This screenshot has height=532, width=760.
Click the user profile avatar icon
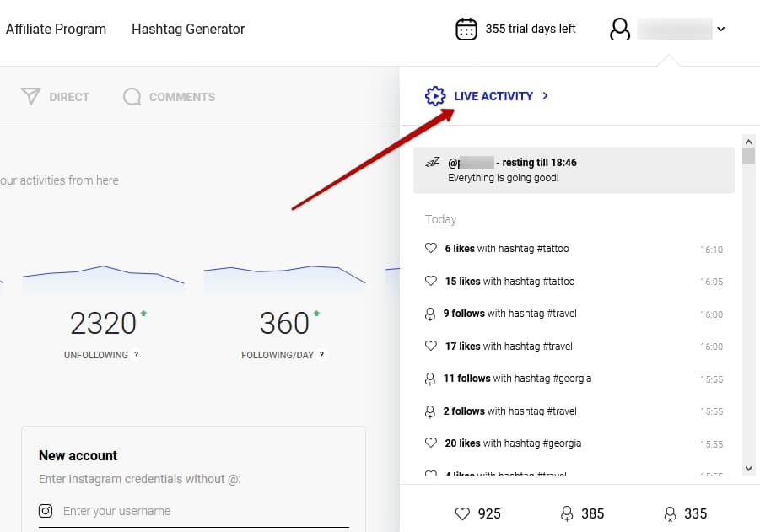click(x=620, y=29)
